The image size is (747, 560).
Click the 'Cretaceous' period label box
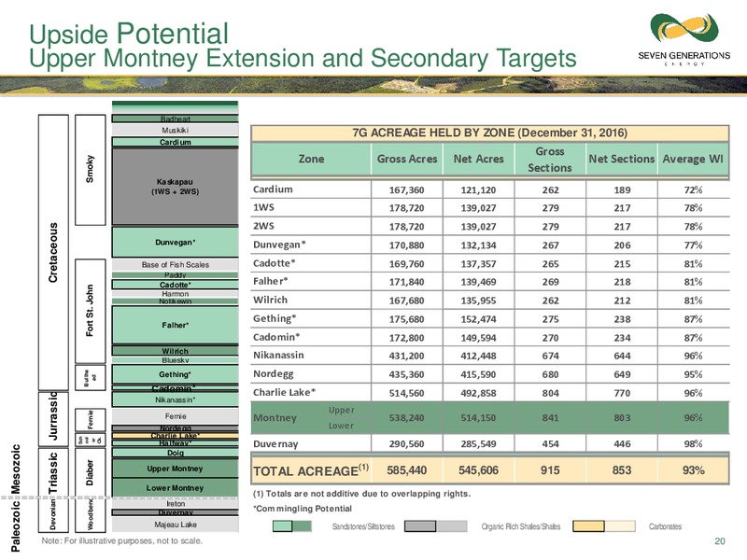pyautogui.click(x=53, y=252)
